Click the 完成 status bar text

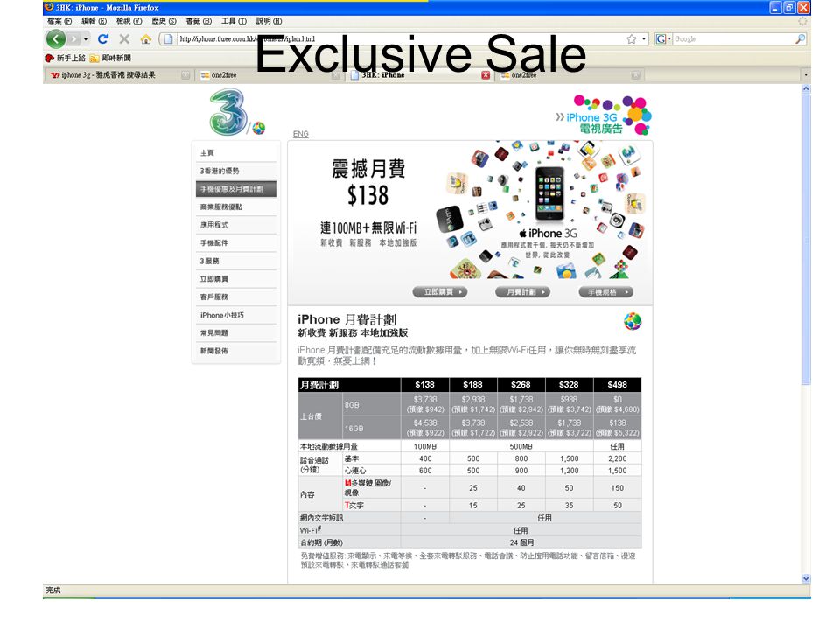pos(53,590)
